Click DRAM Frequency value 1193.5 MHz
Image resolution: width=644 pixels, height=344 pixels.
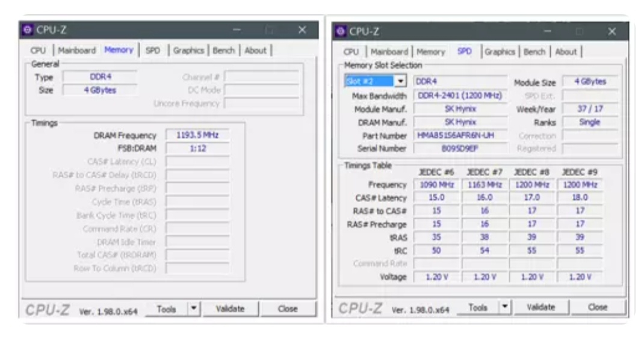[x=197, y=135]
